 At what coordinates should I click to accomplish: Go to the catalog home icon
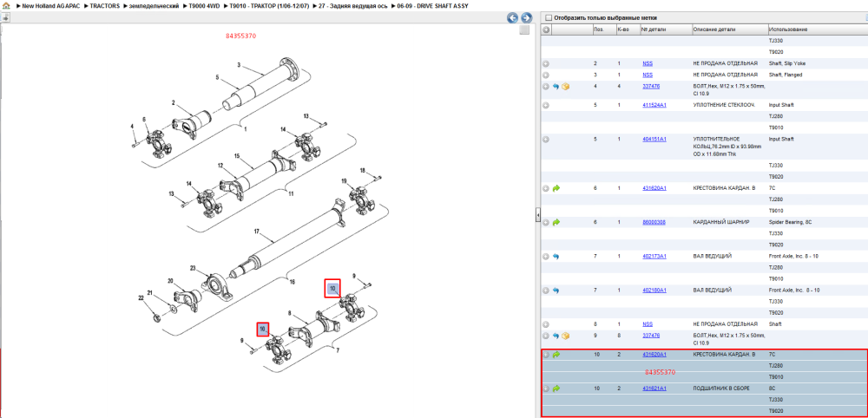[6, 5]
